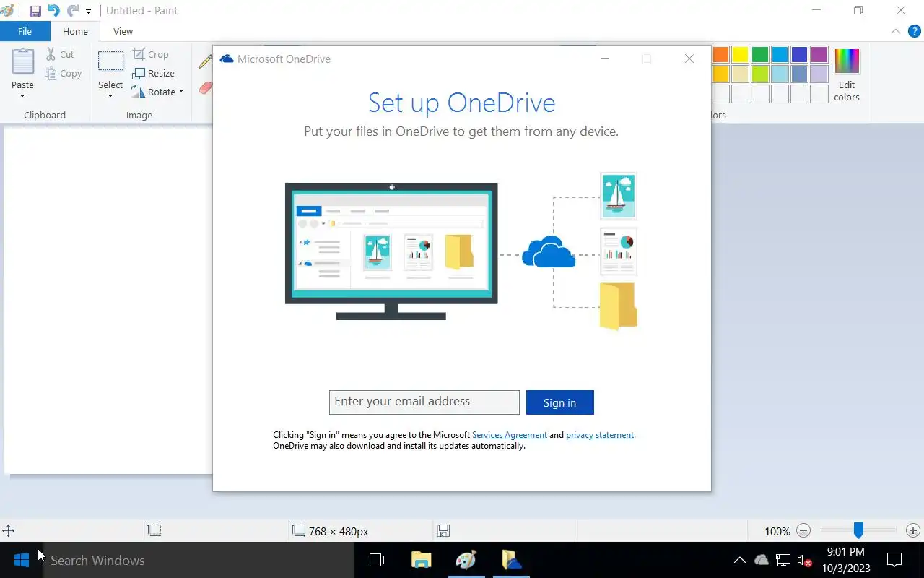Choose the rectangular Select tool
The image size is (924, 578).
(x=110, y=61)
